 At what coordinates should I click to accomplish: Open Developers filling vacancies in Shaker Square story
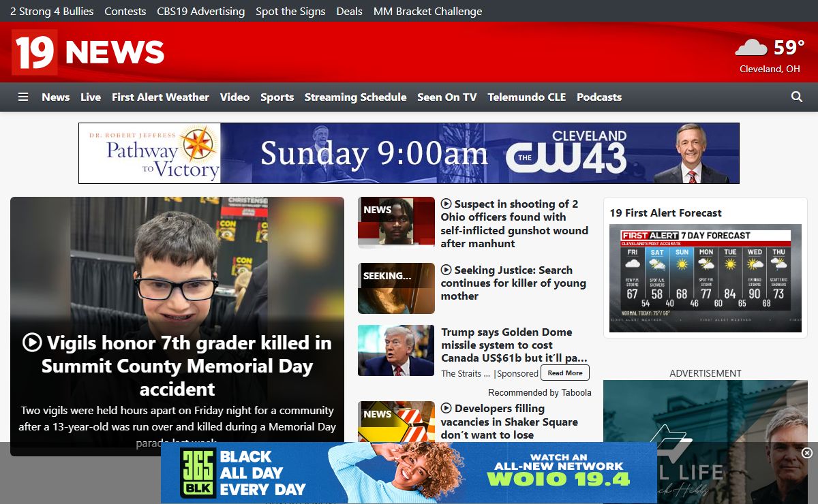pos(509,422)
